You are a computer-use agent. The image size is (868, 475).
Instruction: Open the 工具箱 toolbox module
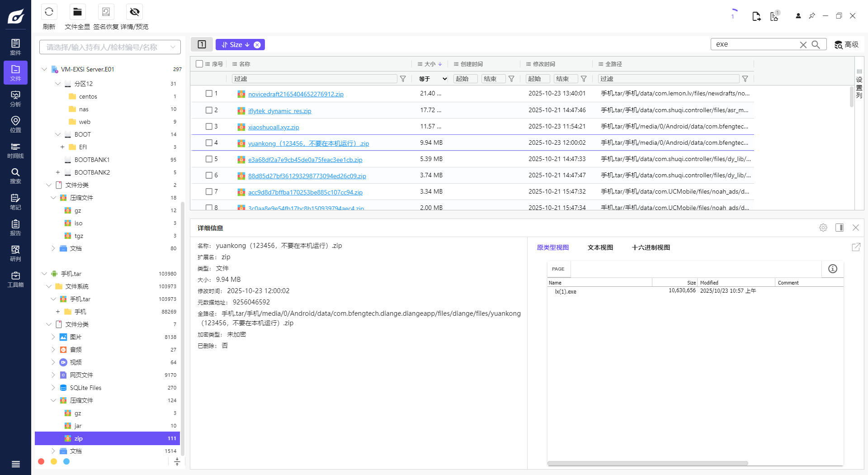15,280
